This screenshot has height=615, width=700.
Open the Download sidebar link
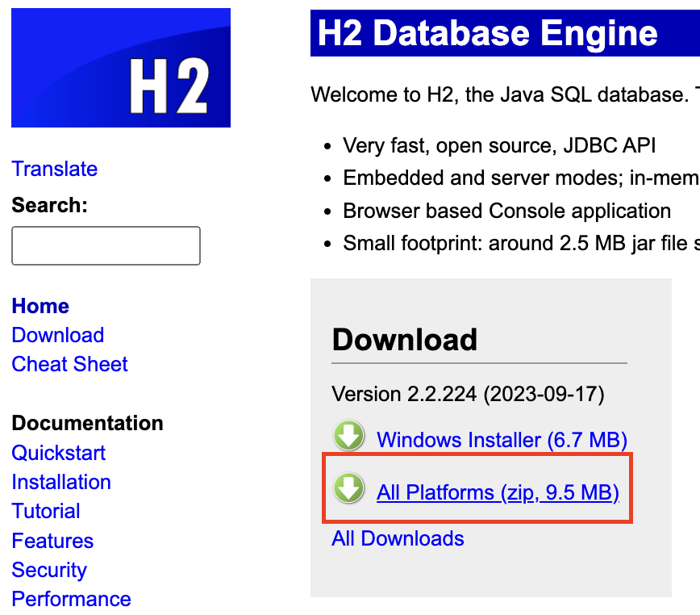point(58,335)
